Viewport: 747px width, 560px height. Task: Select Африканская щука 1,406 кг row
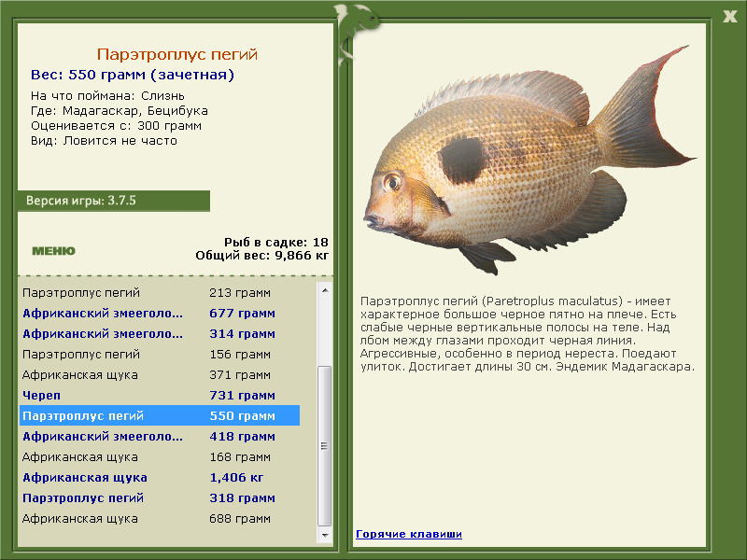click(160, 477)
